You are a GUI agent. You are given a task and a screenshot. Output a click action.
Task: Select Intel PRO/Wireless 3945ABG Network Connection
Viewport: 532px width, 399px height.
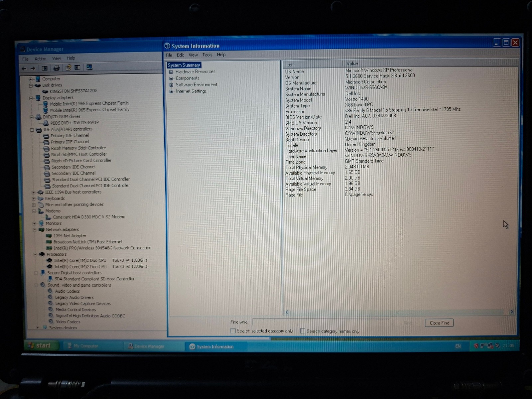coord(102,248)
